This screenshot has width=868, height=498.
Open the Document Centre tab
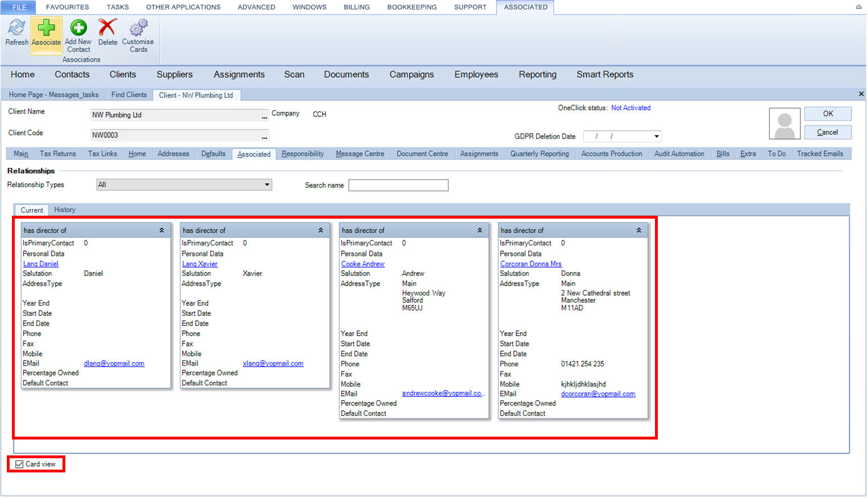coord(422,154)
